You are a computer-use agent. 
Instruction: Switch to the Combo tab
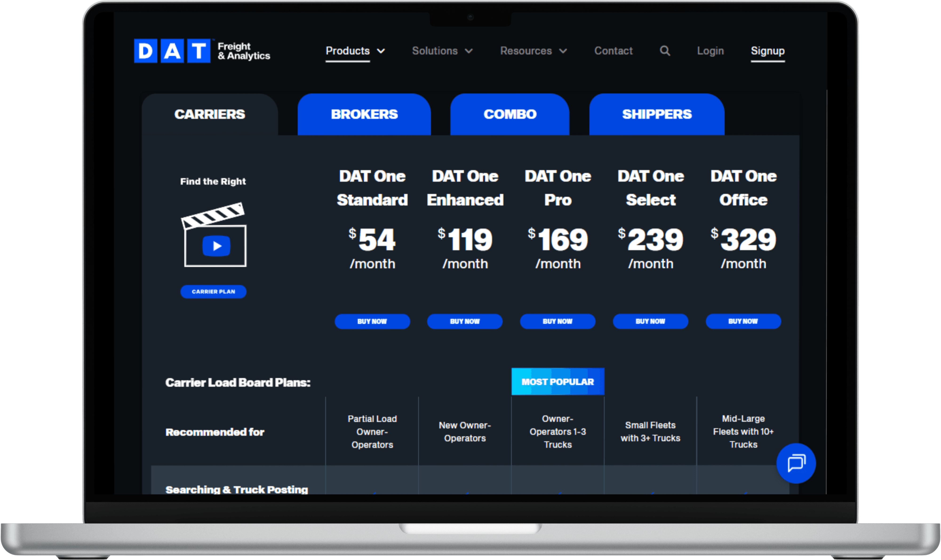(x=510, y=114)
